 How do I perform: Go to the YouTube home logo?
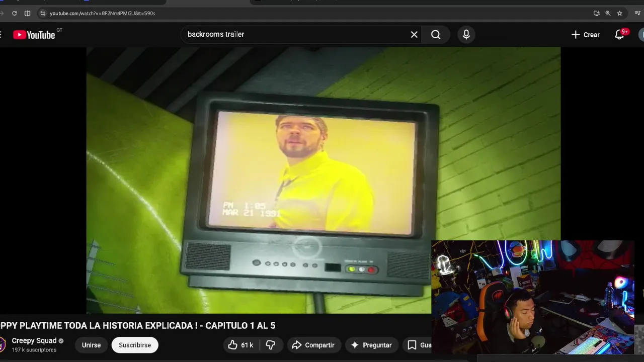click(34, 35)
